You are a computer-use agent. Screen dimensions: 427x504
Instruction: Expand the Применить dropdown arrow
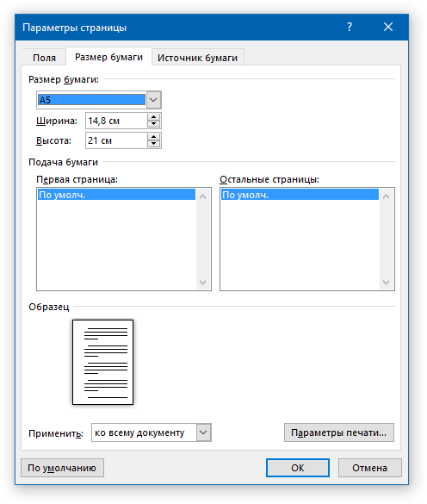(203, 432)
